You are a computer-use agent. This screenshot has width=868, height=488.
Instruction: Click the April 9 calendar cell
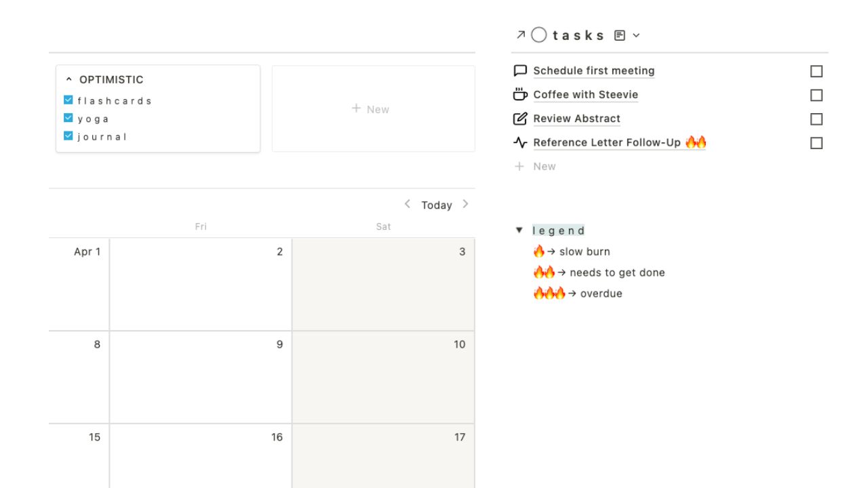(x=201, y=377)
